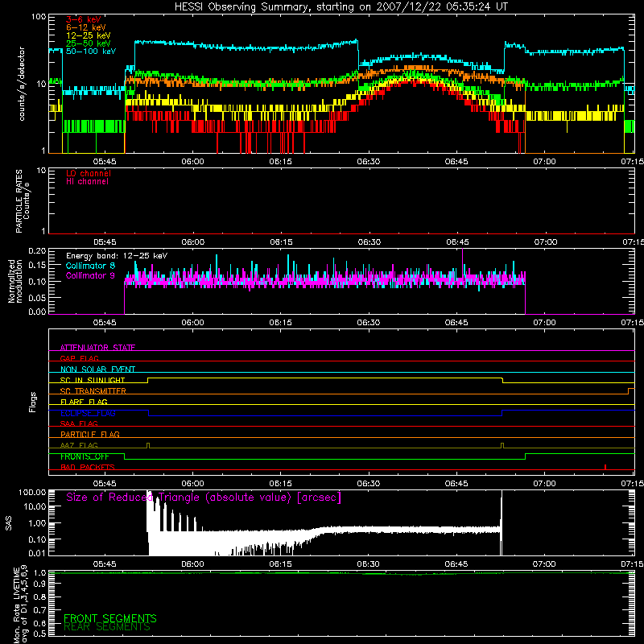This screenshot has width=644, height=644.
Task: Click the HESSI Observing Summary title
Action: click(x=341, y=7)
